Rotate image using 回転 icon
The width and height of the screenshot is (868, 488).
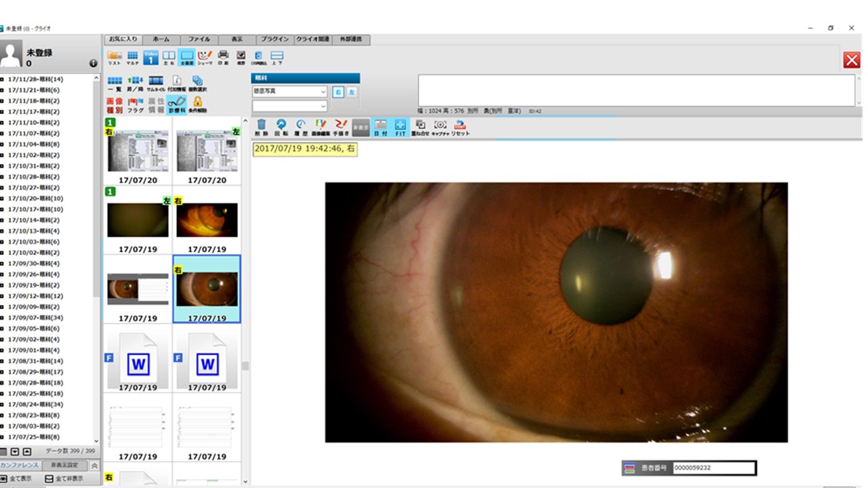(x=281, y=127)
